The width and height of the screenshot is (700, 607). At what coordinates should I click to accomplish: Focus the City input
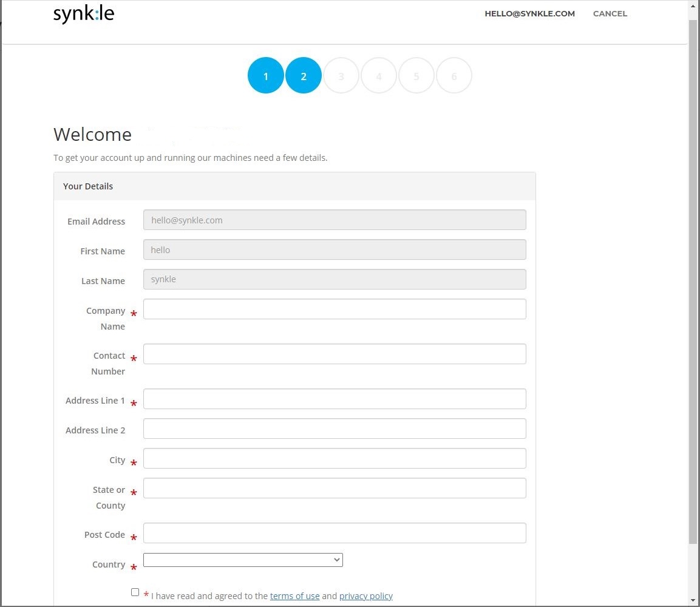335,458
